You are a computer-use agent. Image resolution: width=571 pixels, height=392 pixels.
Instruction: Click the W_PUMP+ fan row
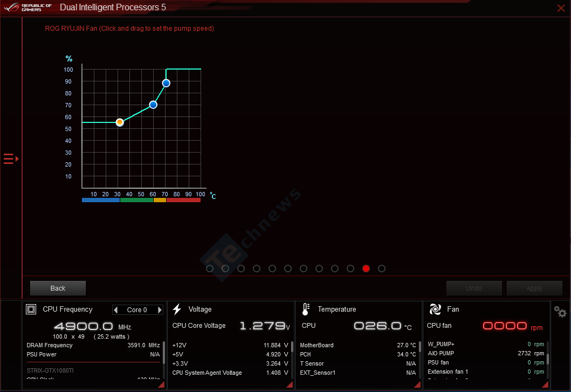[486, 344]
